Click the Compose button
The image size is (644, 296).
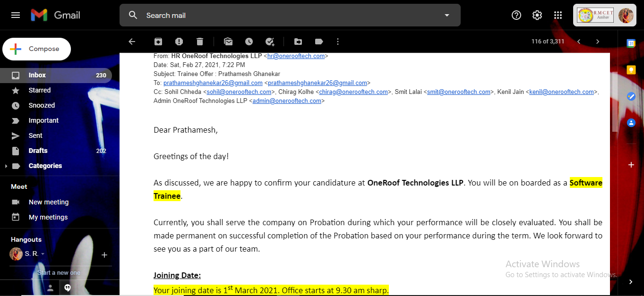click(x=37, y=49)
